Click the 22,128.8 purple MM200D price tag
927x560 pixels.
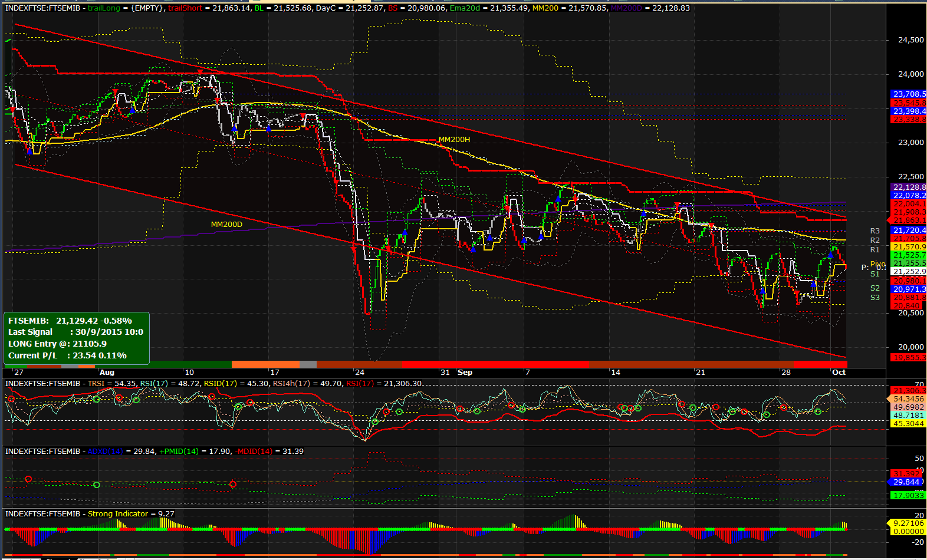[x=909, y=187]
